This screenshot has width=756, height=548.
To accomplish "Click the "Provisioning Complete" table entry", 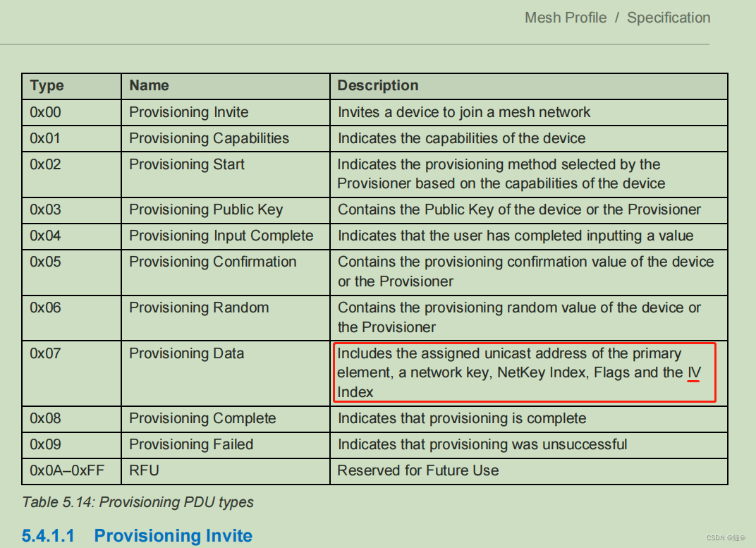I will click(202, 418).
